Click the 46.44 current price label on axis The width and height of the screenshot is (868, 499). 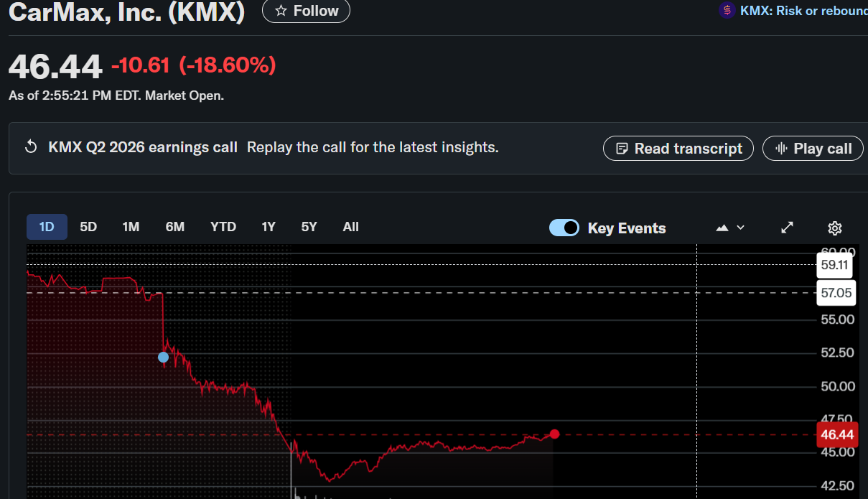coord(837,434)
